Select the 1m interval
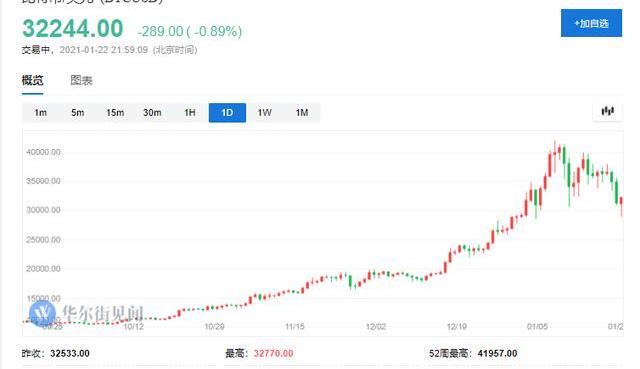This screenshot has height=369, width=640. pyautogui.click(x=40, y=113)
